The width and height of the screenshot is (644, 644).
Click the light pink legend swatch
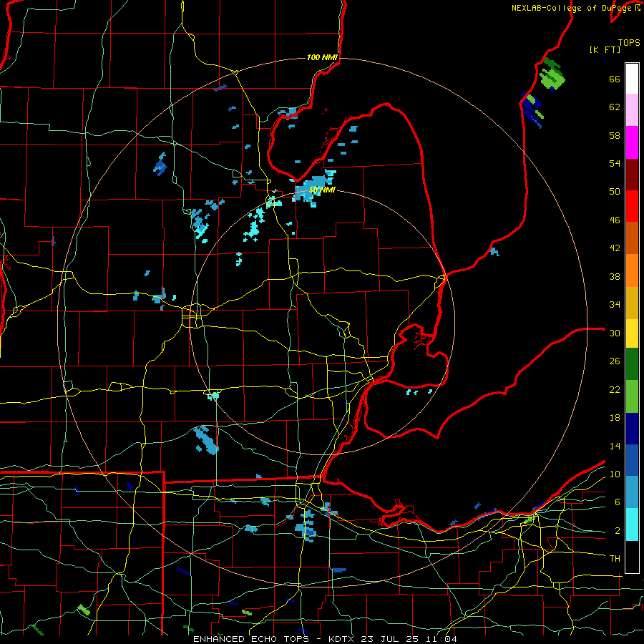[x=632, y=109]
